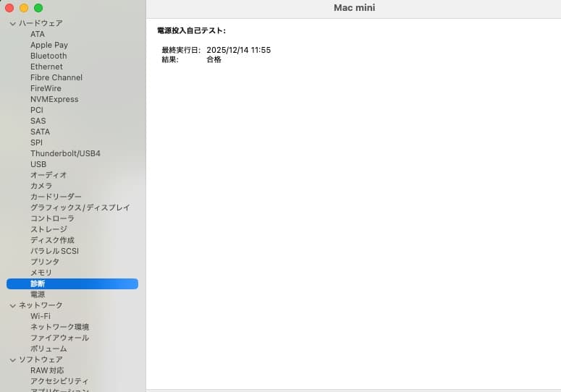Select RAW対応 under ソフトウェア
561x392 pixels.
(47, 370)
